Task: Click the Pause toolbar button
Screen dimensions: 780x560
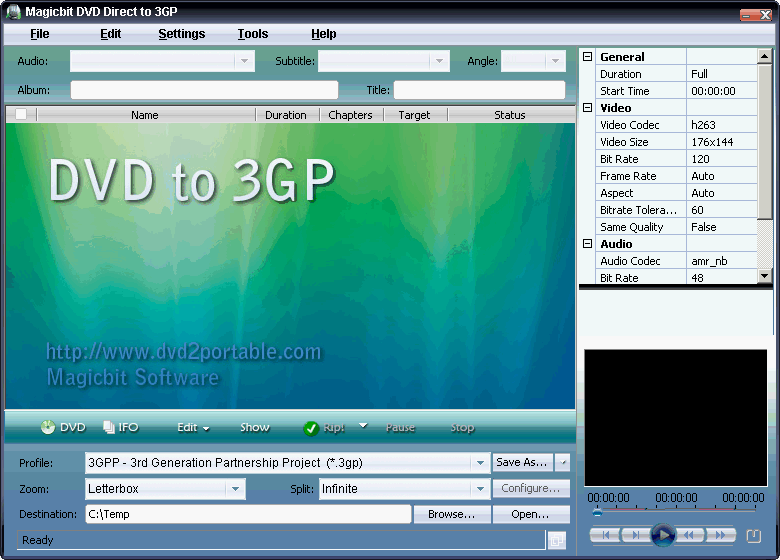Action: [x=400, y=428]
